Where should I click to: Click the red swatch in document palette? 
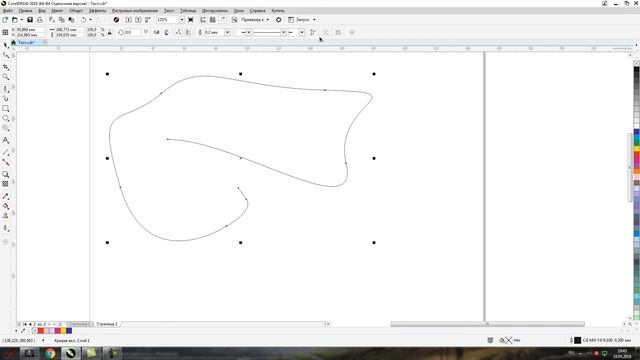tap(40, 331)
